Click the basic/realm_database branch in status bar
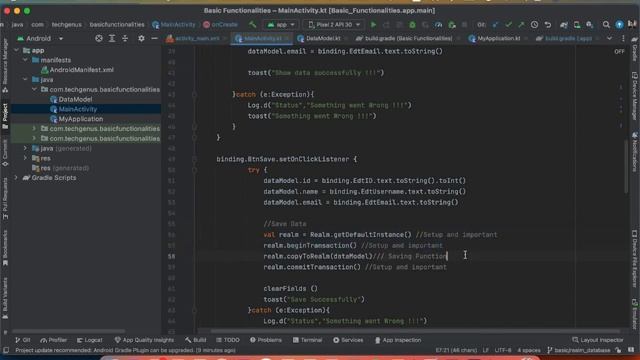 tap(579, 350)
